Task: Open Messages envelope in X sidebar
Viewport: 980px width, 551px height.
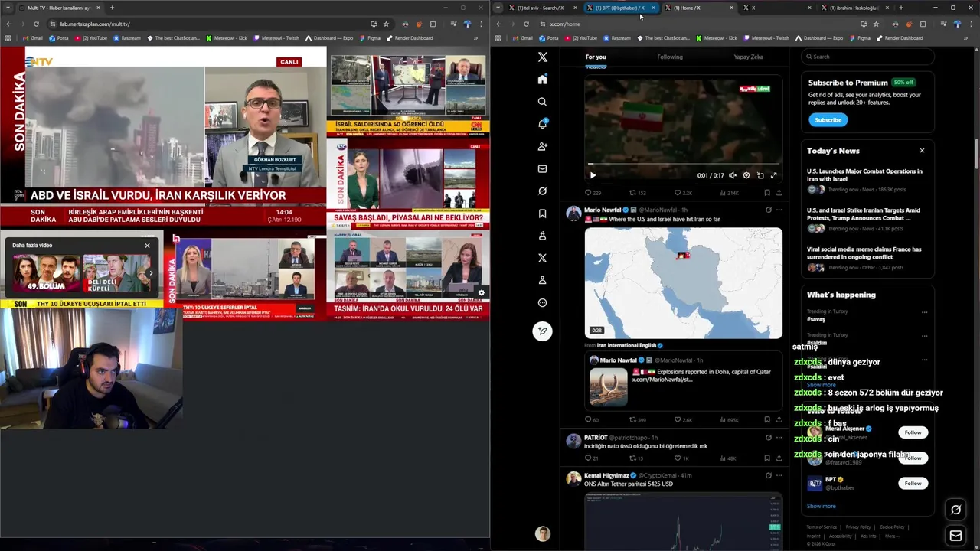Action: tap(542, 168)
